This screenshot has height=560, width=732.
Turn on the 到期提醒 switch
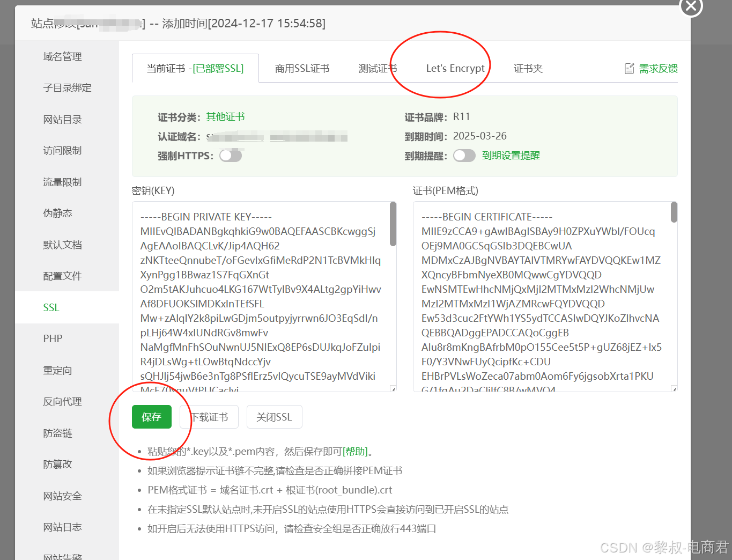click(464, 155)
